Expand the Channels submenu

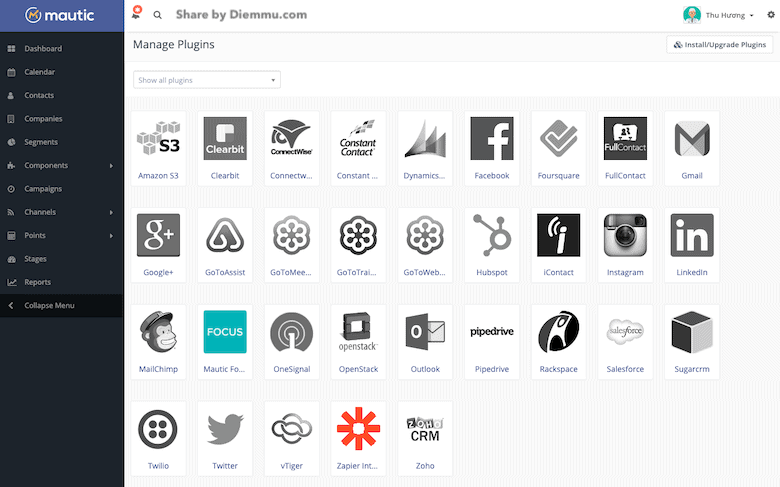coord(62,212)
